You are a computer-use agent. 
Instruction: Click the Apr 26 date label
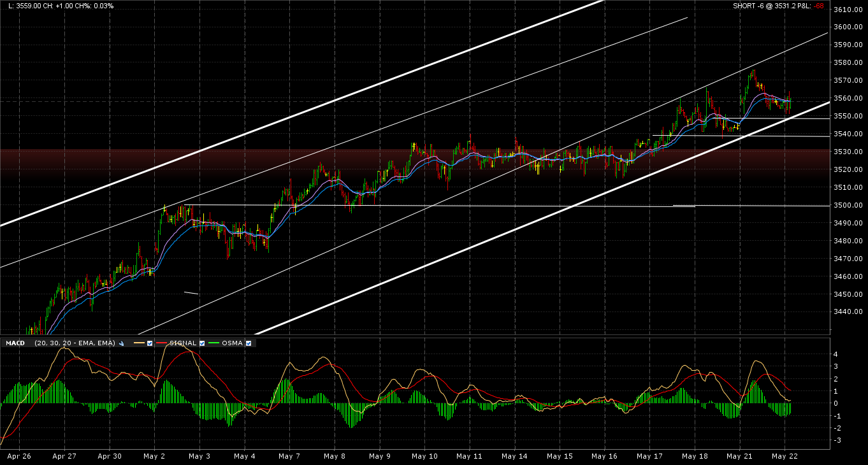tap(19, 456)
